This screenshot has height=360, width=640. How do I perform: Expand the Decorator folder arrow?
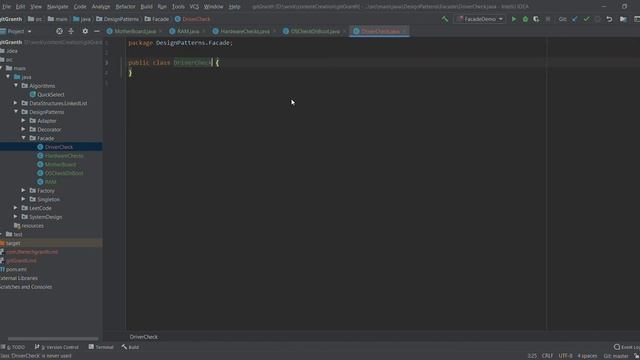(x=23, y=129)
